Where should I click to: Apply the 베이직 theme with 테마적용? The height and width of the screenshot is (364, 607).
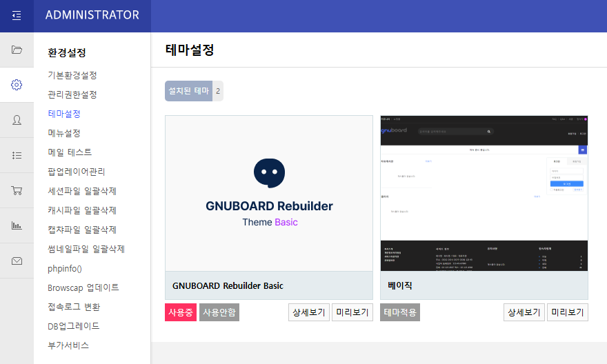(400, 312)
